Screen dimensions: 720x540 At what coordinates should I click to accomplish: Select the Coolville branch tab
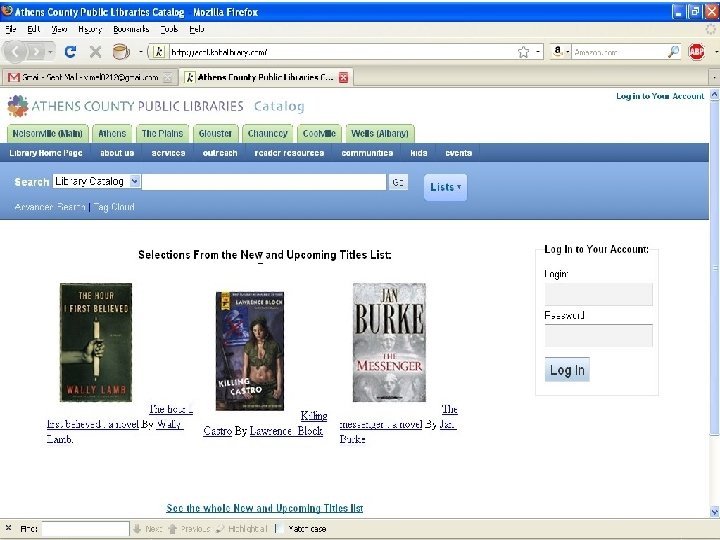pos(319,134)
